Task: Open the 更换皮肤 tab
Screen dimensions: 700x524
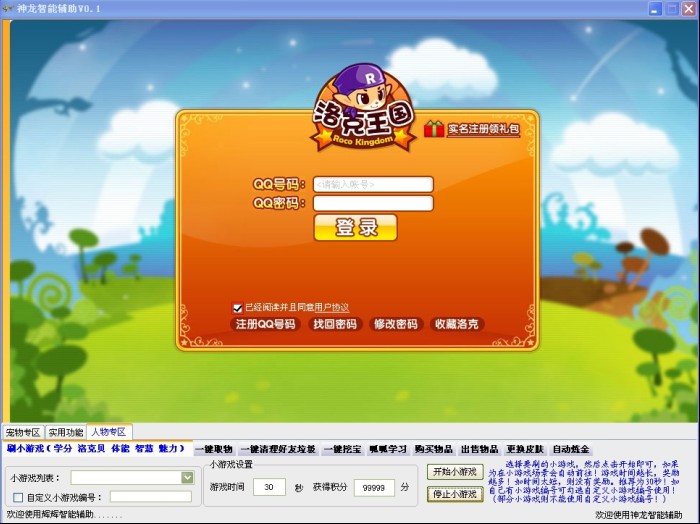Action: pyautogui.click(x=525, y=449)
